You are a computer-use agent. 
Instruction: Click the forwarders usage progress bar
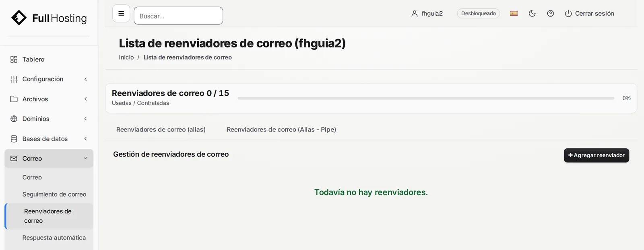pyautogui.click(x=426, y=98)
